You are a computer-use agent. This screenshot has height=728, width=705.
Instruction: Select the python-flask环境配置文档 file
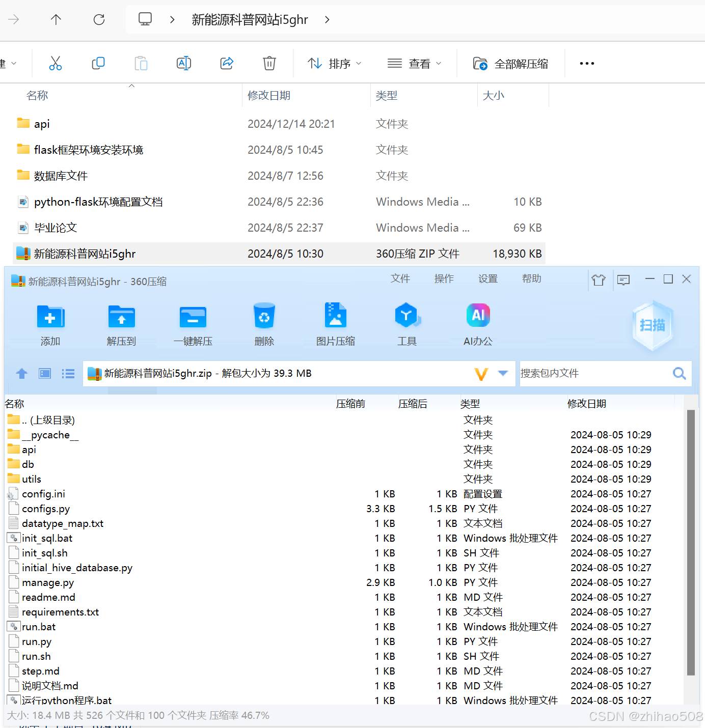pyautogui.click(x=279, y=202)
